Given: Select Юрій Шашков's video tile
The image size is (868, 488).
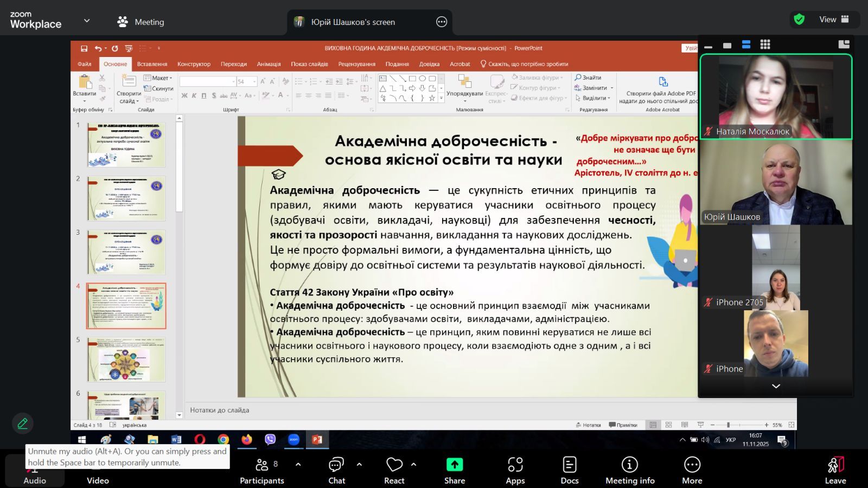Looking at the screenshot, I should (x=776, y=182).
